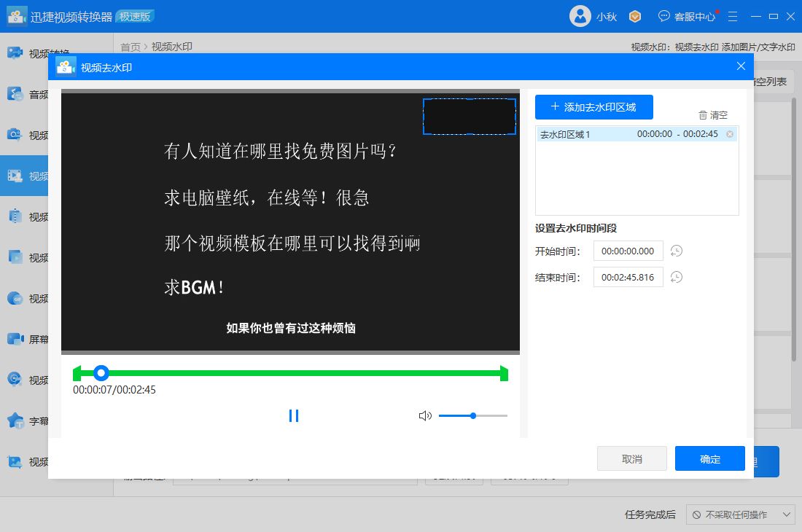The image size is (802, 532).
Task: Confirm settings with the 确定 button
Action: point(709,458)
